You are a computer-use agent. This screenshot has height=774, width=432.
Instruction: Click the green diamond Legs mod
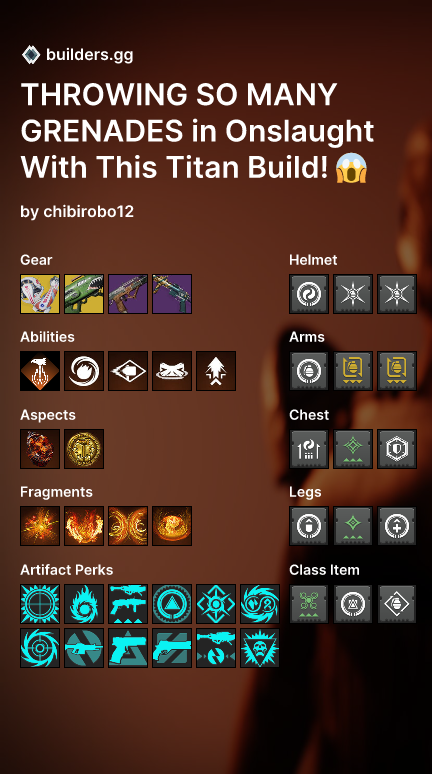click(353, 526)
